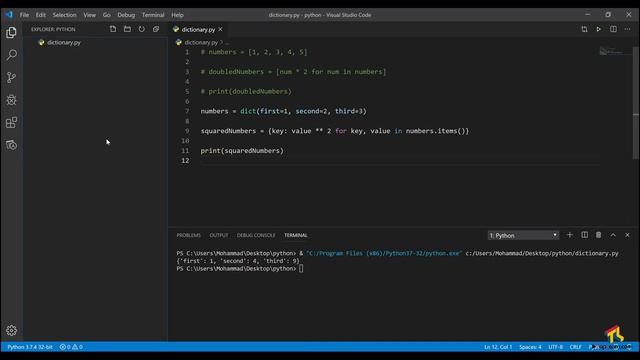Click the Explorer: Python panel header
640x360 pixels.
[x=53, y=29]
